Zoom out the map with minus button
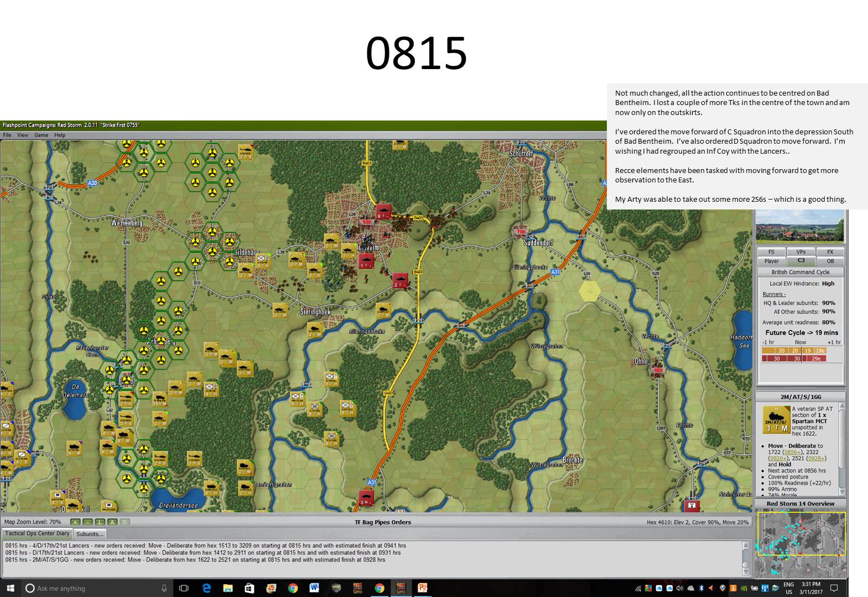868x597 pixels. coord(87,522)
